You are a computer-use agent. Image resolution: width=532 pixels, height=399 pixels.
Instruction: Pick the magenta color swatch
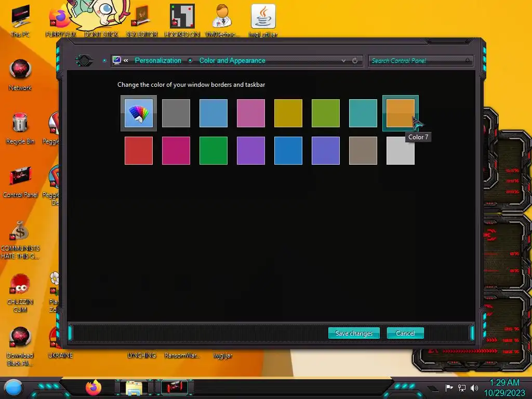click(176, 151)
